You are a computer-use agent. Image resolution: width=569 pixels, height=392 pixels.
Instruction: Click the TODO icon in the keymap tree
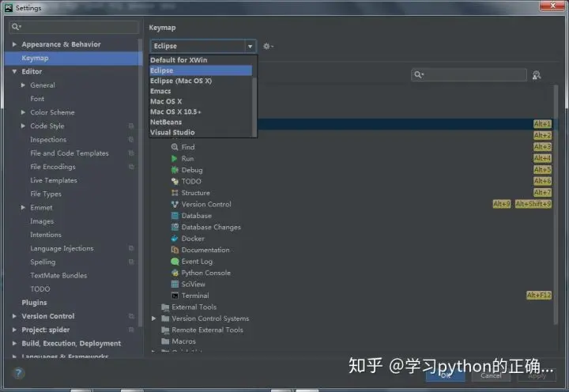click(x=175, y=181)
